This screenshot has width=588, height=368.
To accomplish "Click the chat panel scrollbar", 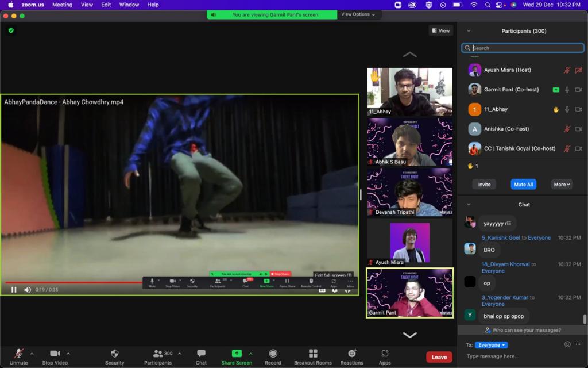I will click(x=584, y=319).
